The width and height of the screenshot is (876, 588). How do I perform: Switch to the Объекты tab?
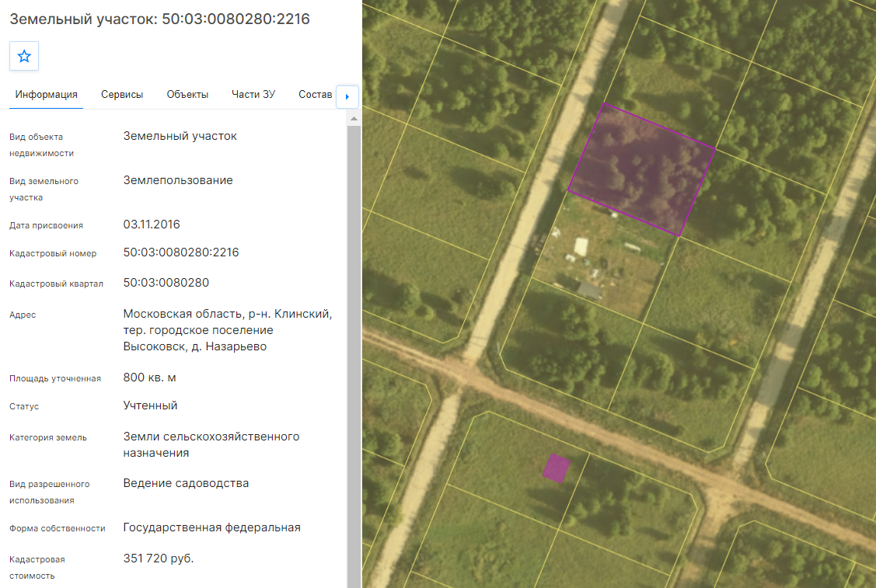pos(188,94)
